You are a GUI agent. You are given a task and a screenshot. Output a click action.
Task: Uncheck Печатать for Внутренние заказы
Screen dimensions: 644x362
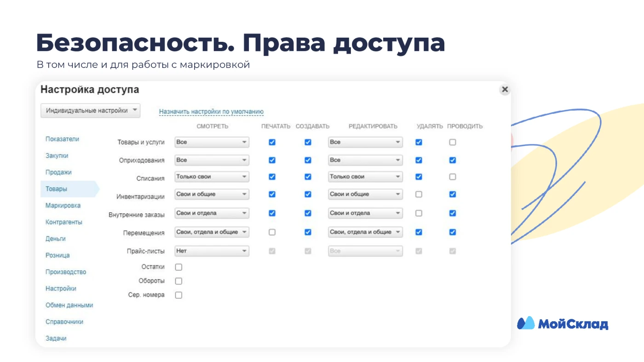272,213
